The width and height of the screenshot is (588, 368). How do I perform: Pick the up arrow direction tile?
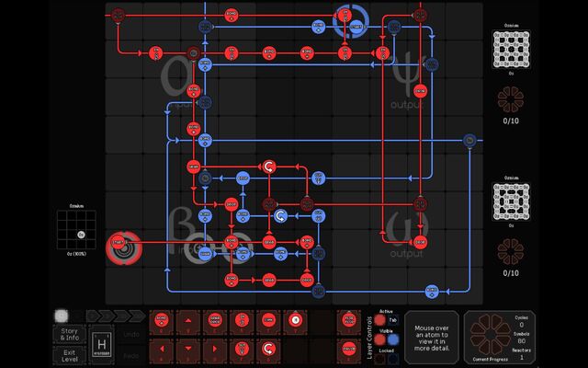188,322
